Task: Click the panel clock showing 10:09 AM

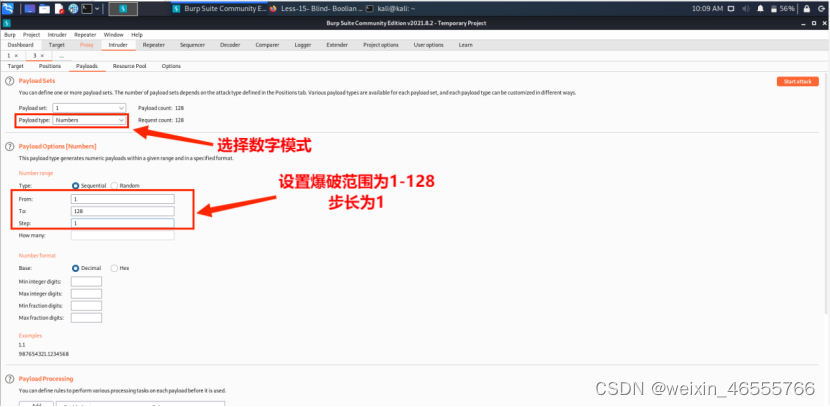Action: [707, 8]
